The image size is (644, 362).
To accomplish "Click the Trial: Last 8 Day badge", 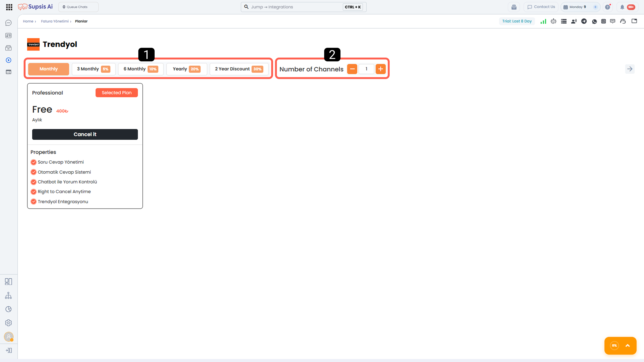I will pos(517,21).
